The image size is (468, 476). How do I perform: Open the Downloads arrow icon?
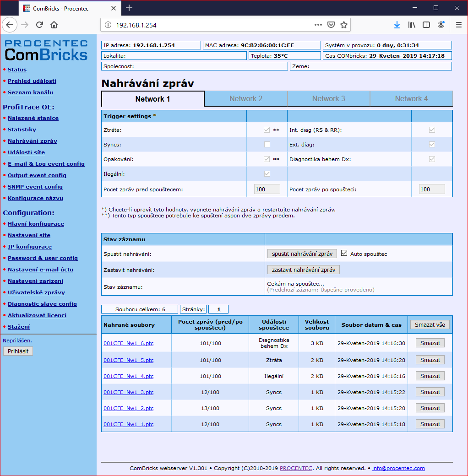(397, 25)
